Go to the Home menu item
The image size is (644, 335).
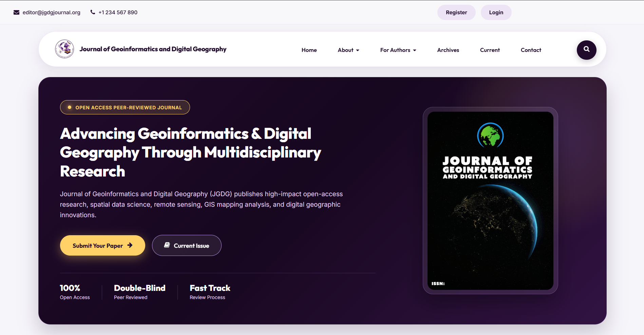click(x=309, y=50)
